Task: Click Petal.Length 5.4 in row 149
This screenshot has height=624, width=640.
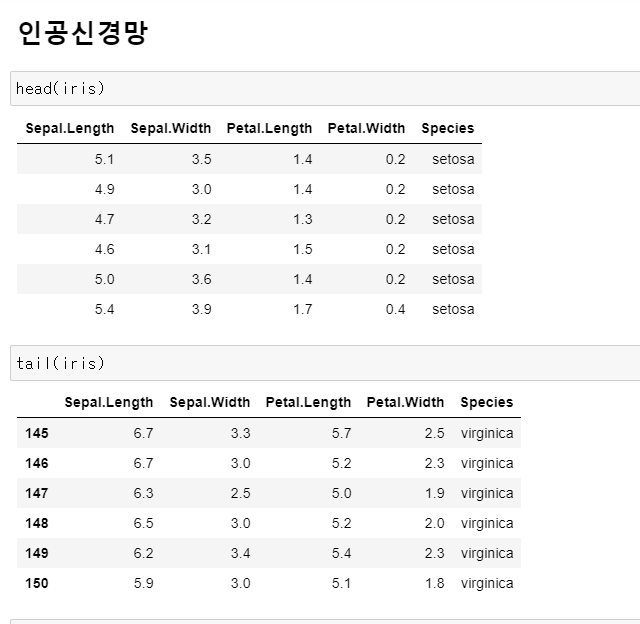Action: coord(342,553)
